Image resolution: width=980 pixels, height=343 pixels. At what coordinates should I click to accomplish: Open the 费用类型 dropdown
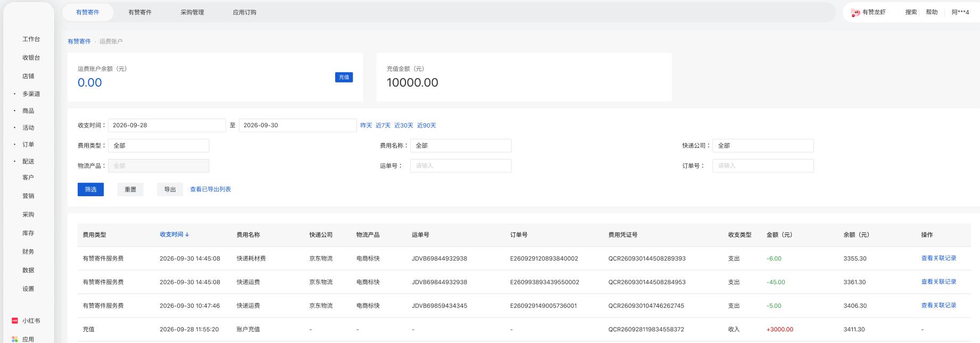(x=159, y=145)
